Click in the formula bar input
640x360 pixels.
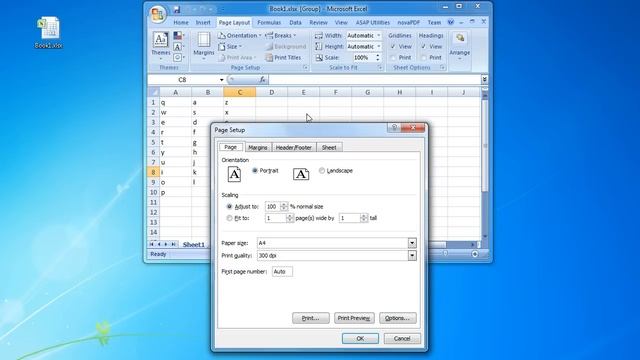(375, 80)
